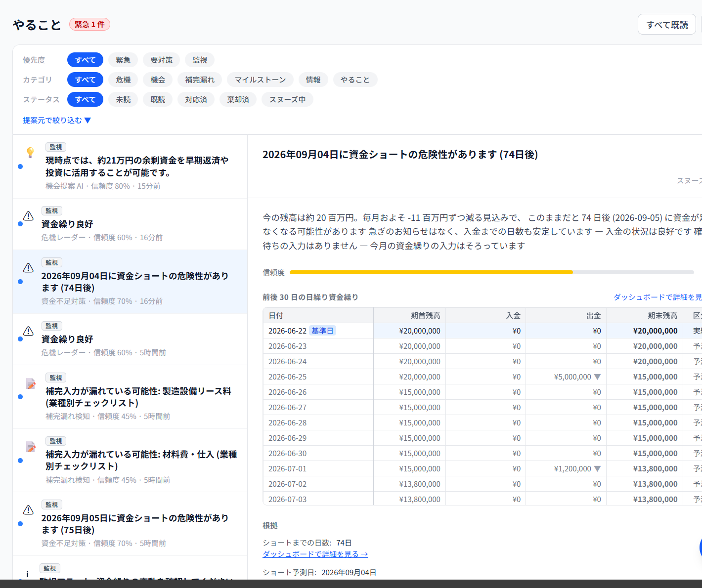Open 製造設備リース料 補完入力 item
702x588 pixels.
click(x=130, y=397)
